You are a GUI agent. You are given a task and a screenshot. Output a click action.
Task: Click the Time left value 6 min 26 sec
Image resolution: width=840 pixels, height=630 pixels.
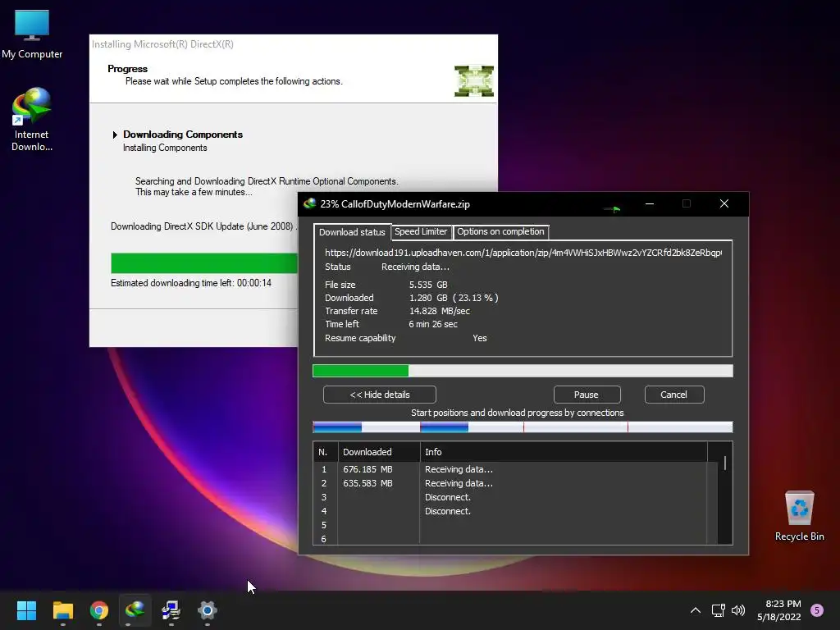coord(433,324)
